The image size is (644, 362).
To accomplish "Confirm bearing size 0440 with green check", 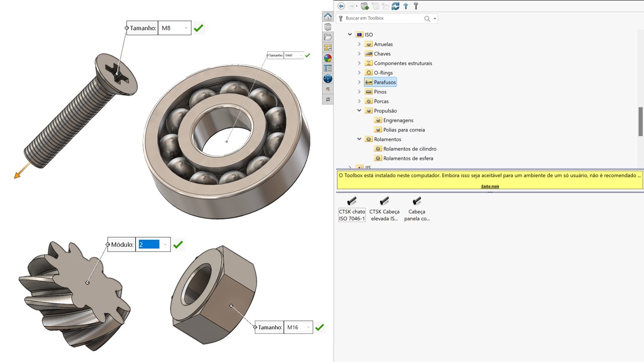I will tap(307, 55).
